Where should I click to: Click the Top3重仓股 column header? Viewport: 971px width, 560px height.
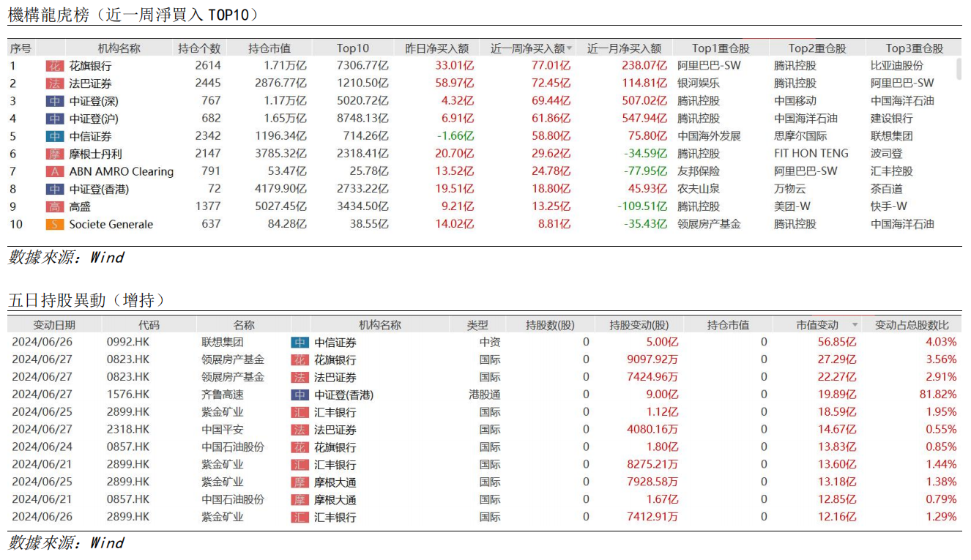click(x=915, y=48)
